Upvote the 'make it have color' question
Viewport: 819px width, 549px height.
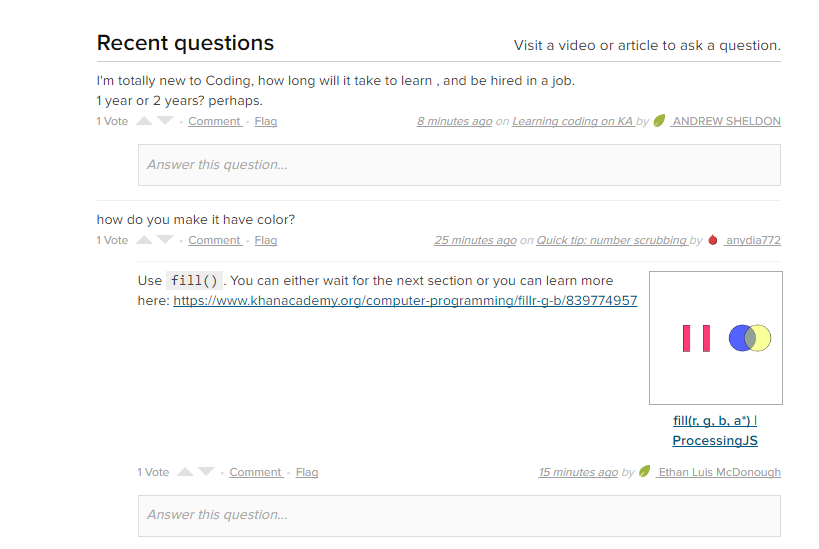coord(144,240)
